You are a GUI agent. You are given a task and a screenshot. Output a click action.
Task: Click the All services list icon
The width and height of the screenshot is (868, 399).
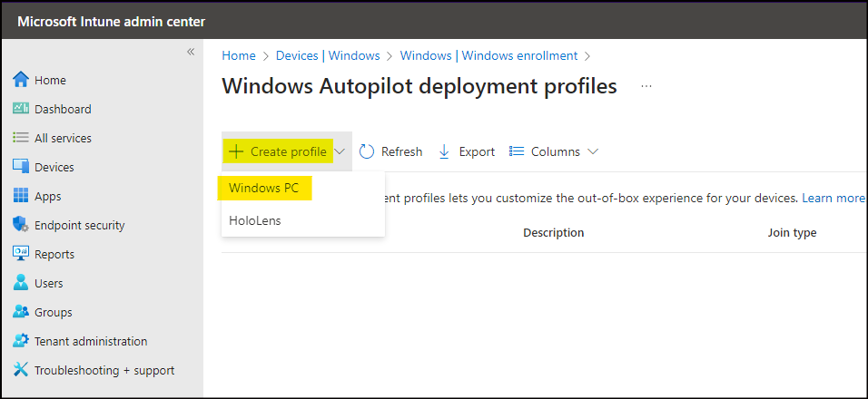21,138
